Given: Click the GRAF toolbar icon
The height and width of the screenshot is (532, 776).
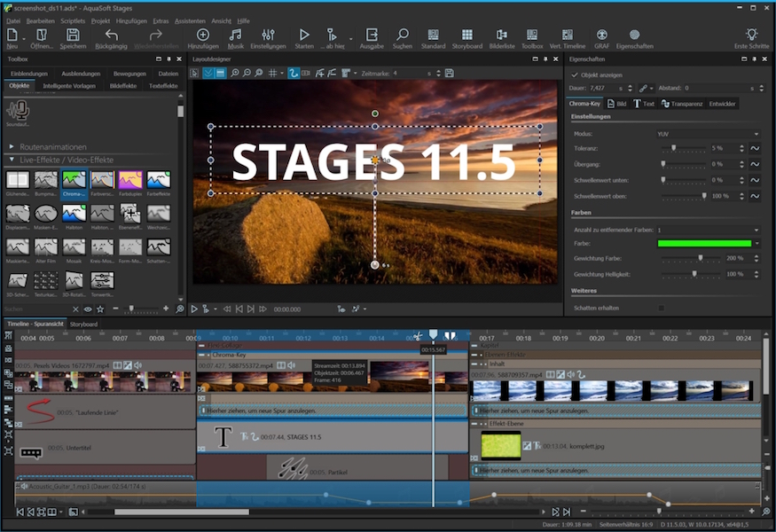Looking at the screenshot, I should click(602, 35).
